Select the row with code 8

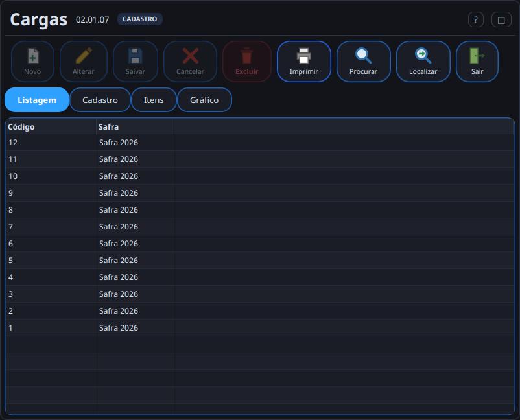(x=259, y=210)
